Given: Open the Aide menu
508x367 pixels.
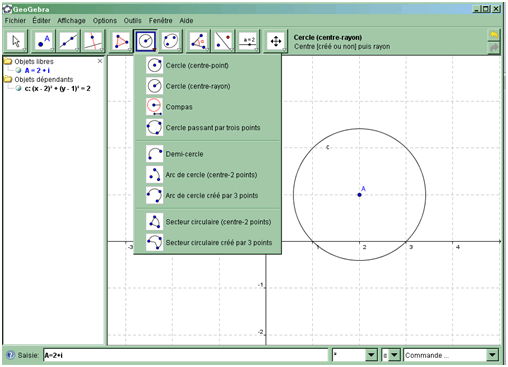Looking at the screenshot, I should 186,21.
